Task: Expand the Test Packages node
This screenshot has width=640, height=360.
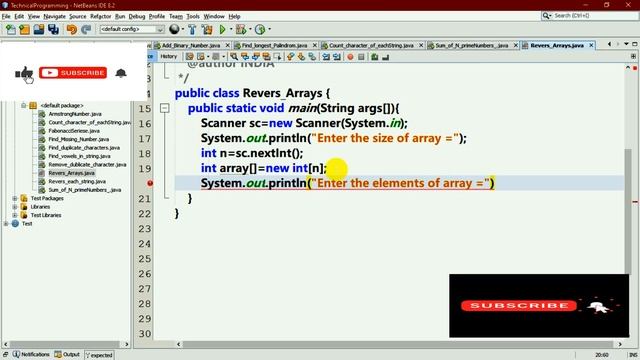Action: (15, 198)
